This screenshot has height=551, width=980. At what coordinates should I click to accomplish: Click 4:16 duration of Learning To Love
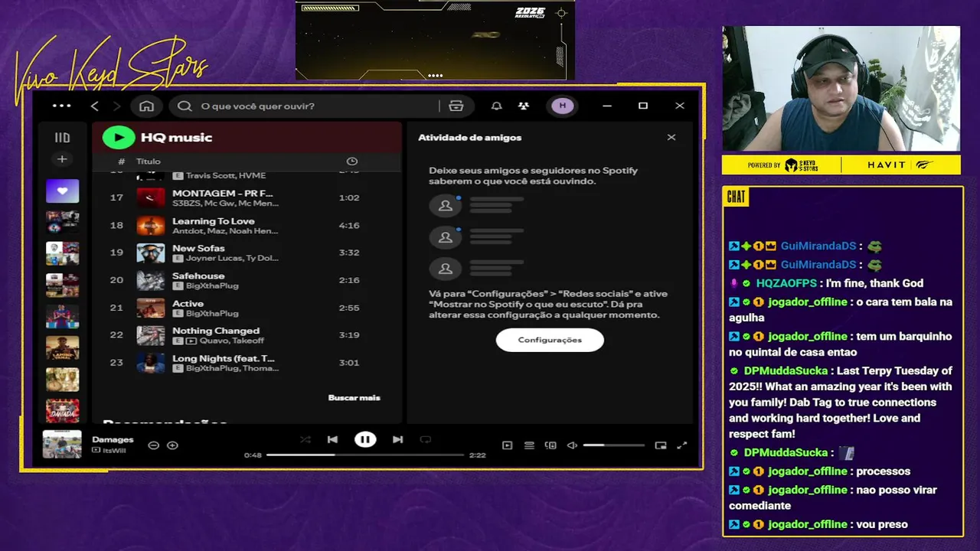pyautogui.click(x=349, y=225)
